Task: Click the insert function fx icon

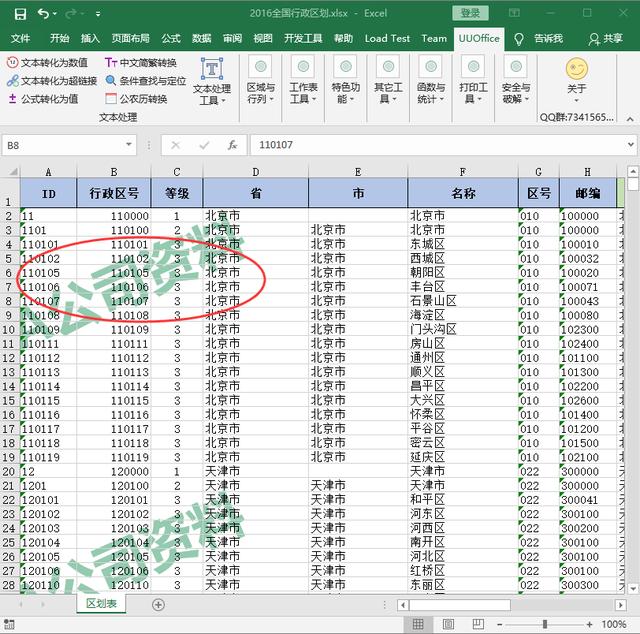Action: [x=232, y=145]
